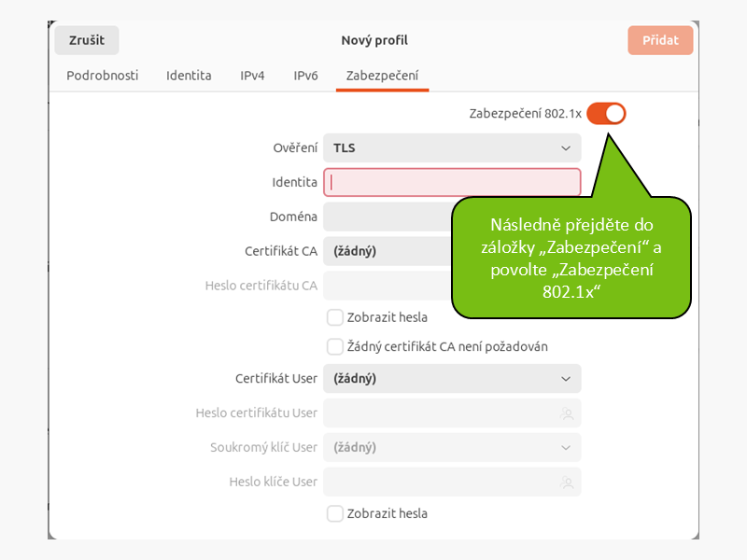
Task: Click the Přidat button
Action: pyautogui.click(x=660, y=41)
